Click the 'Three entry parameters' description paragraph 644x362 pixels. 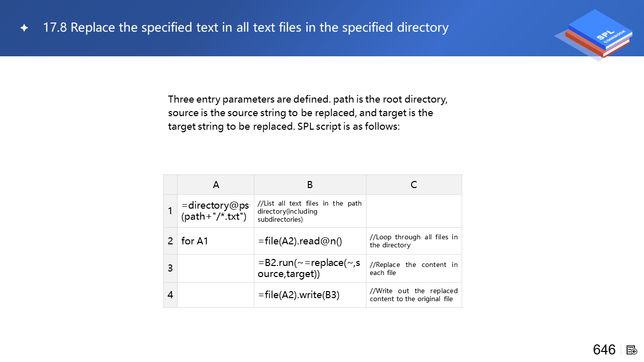click(307, 113)
